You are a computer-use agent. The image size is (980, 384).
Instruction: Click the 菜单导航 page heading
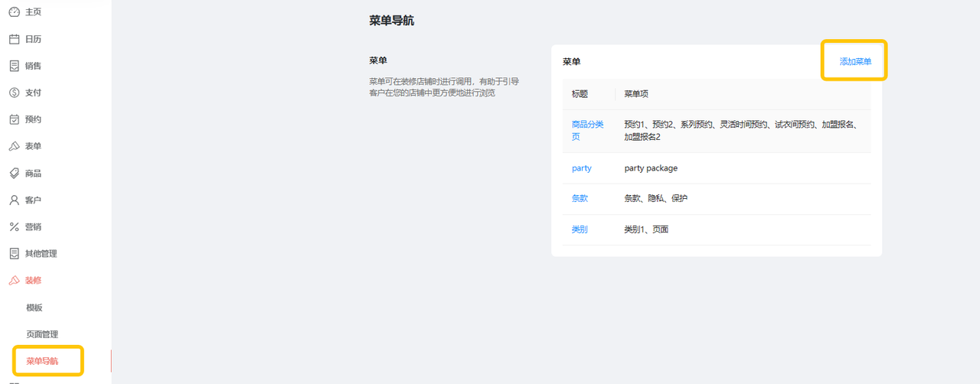391,21
